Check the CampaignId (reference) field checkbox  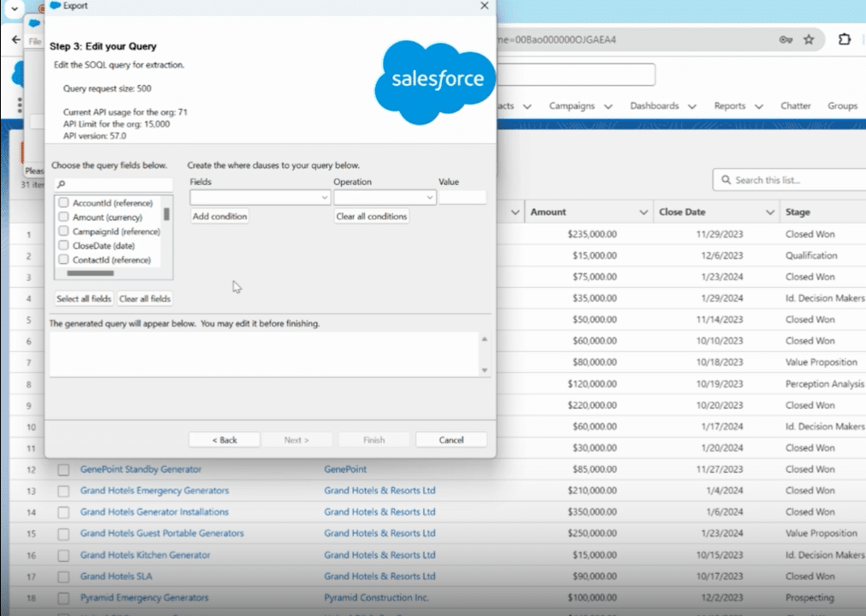(x=63, y=231)
